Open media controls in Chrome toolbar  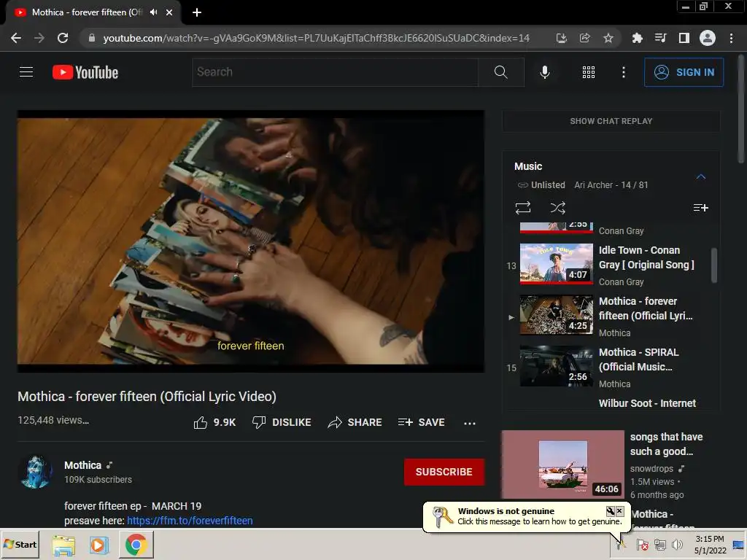pyautogui.click(x=660, y=38)
